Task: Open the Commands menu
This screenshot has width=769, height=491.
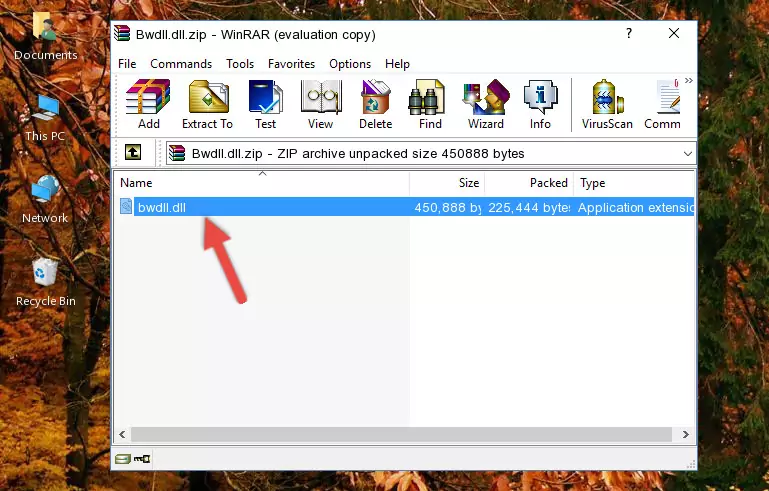Action: pos(181,64)
